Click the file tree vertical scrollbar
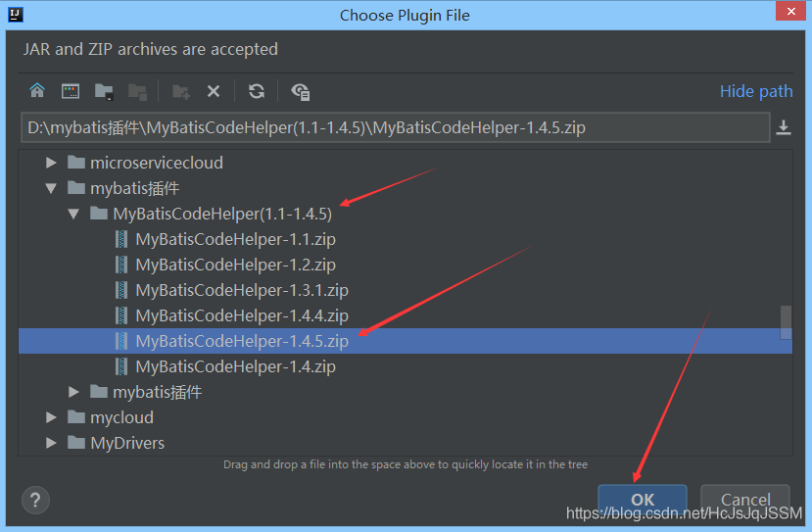Image resolution: width=812 pixels, height=532 pixels. click(786, 321)
